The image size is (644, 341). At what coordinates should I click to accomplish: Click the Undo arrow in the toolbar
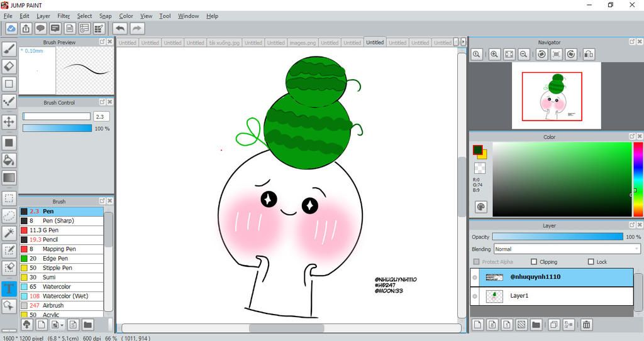point(119,28)
